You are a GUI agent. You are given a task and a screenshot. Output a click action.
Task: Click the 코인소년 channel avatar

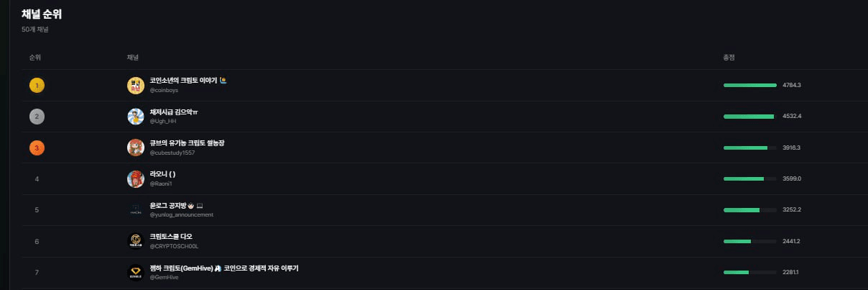[x=135, y=86]
